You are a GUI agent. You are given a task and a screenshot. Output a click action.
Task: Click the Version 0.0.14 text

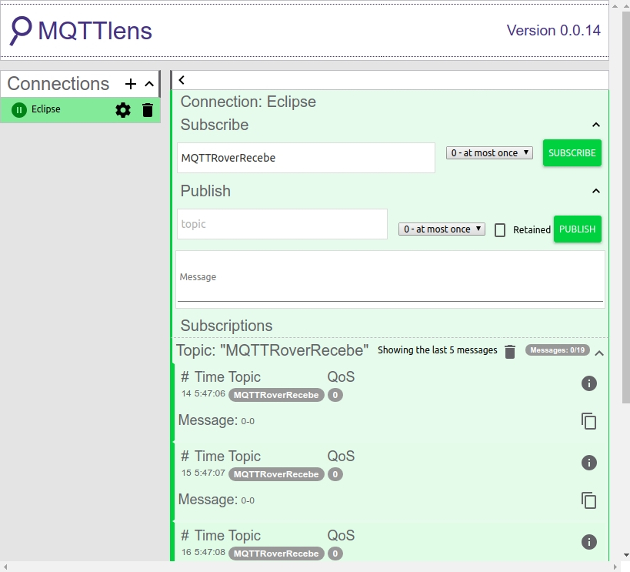pyautogui.click(x=553, y=31)
